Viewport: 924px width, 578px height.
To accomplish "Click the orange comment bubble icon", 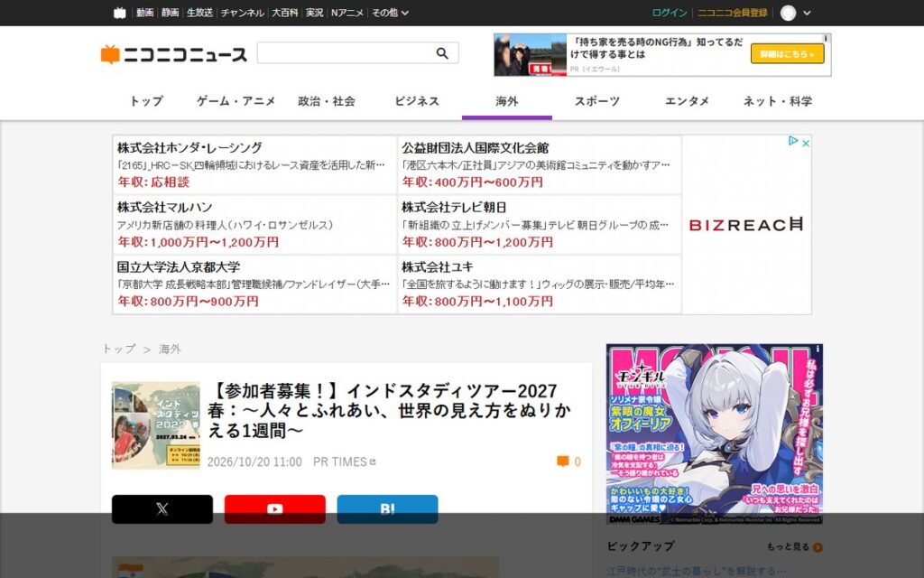I will (563, 461).
